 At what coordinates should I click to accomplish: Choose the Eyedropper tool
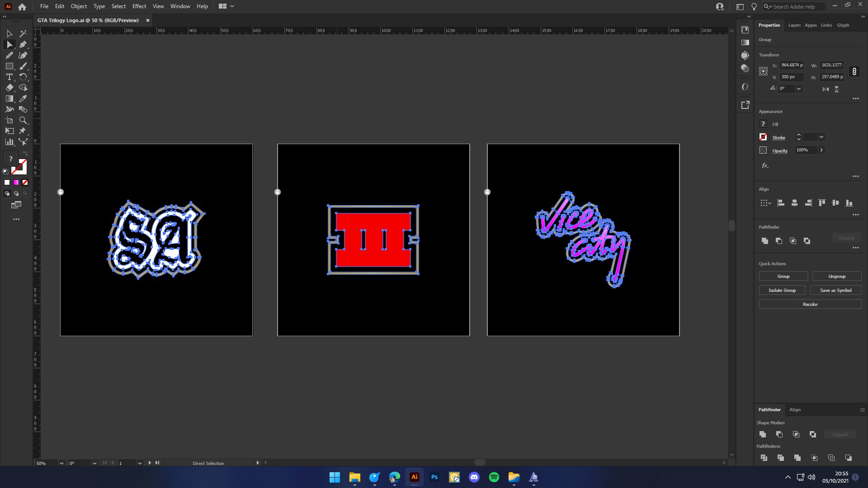[x=23, y=99]
